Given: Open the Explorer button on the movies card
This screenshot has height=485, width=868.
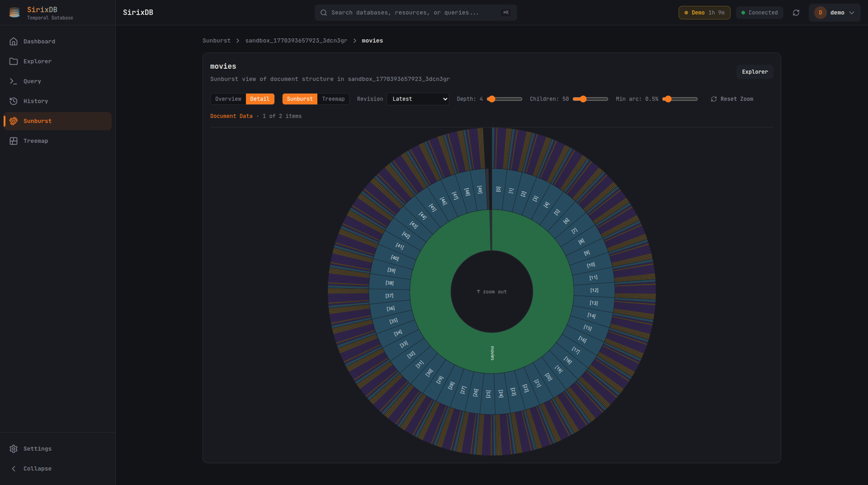Looking at the screenshot, I should (x=754, y=71).
